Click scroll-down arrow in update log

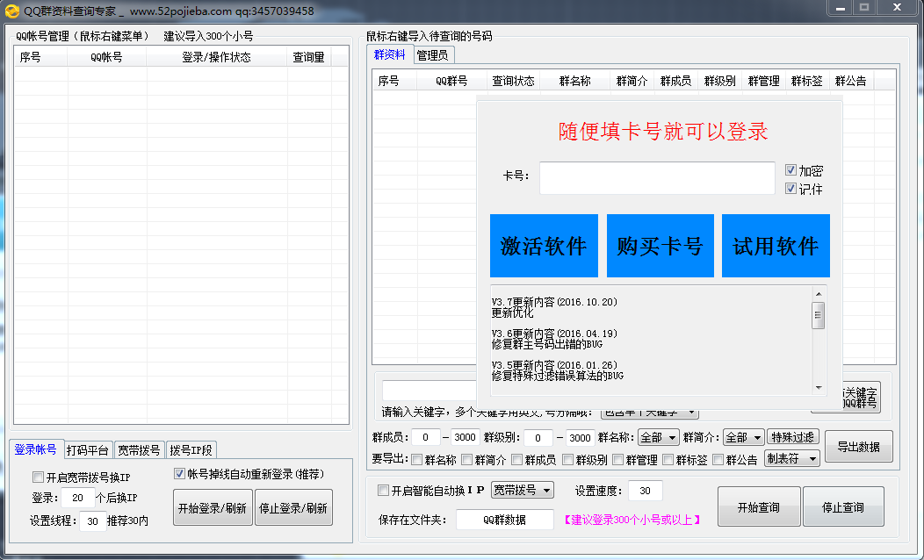pos(818,387)
